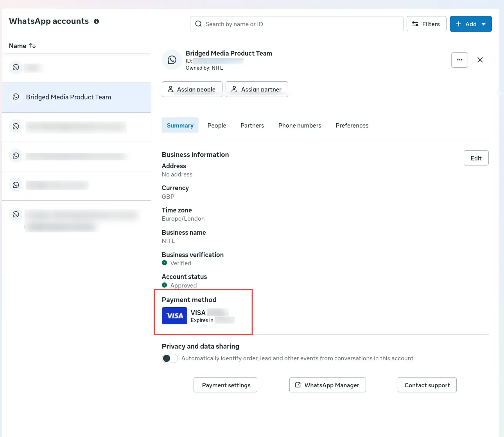The height and width of the screenshot is (437, 504).
Task: Go to the Phone numbers tab
Action: [300, 125]
